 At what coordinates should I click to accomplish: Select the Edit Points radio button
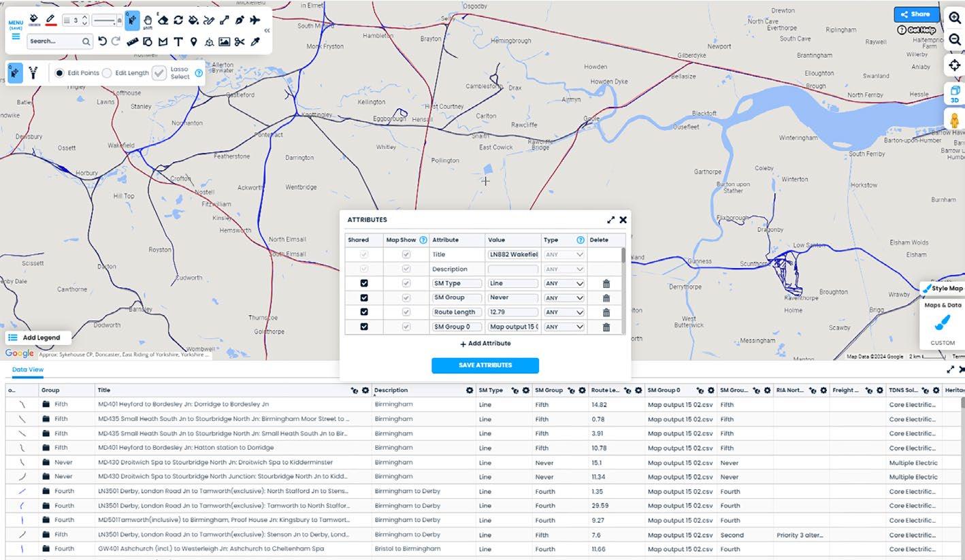(59, 73)
